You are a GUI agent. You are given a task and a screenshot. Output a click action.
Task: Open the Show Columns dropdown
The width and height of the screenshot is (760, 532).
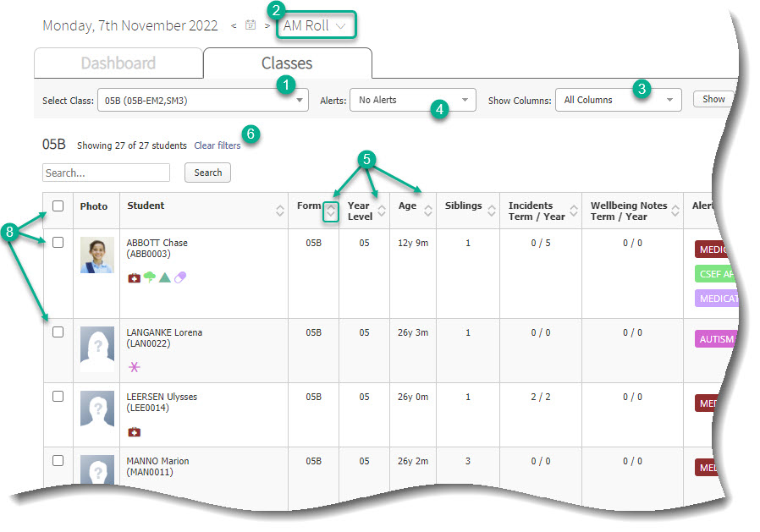point(618,101)
